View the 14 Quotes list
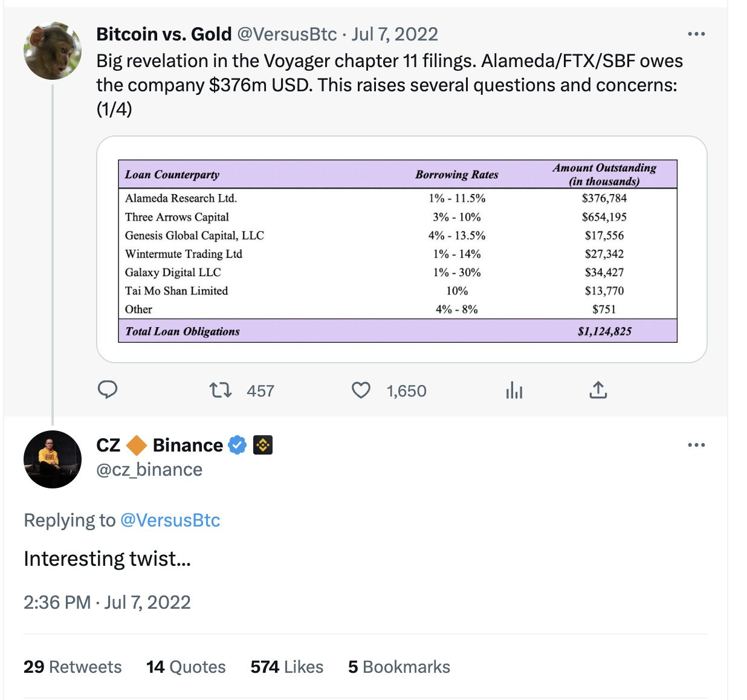The width and height of the screenshot is (747, 700). point(186,667)
